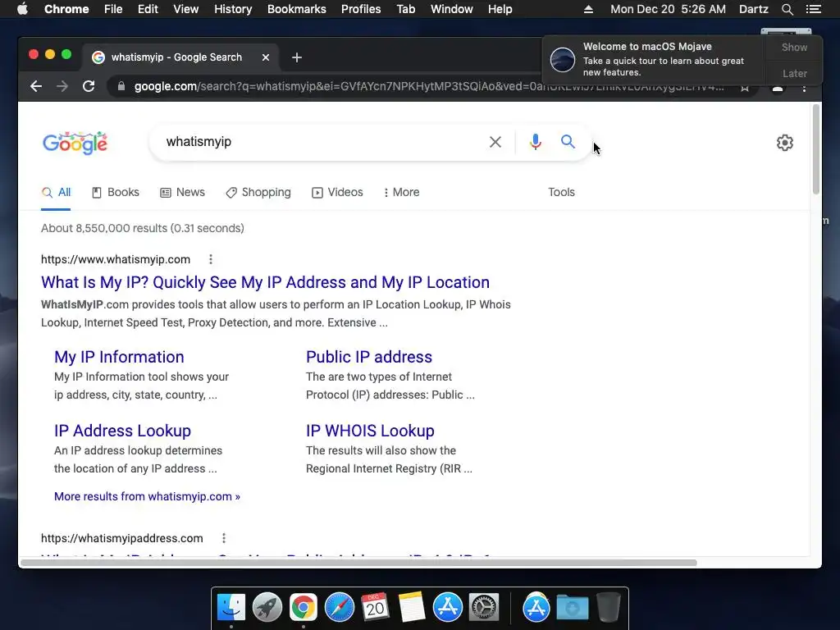Open the Public IP address sitelink

369,357
